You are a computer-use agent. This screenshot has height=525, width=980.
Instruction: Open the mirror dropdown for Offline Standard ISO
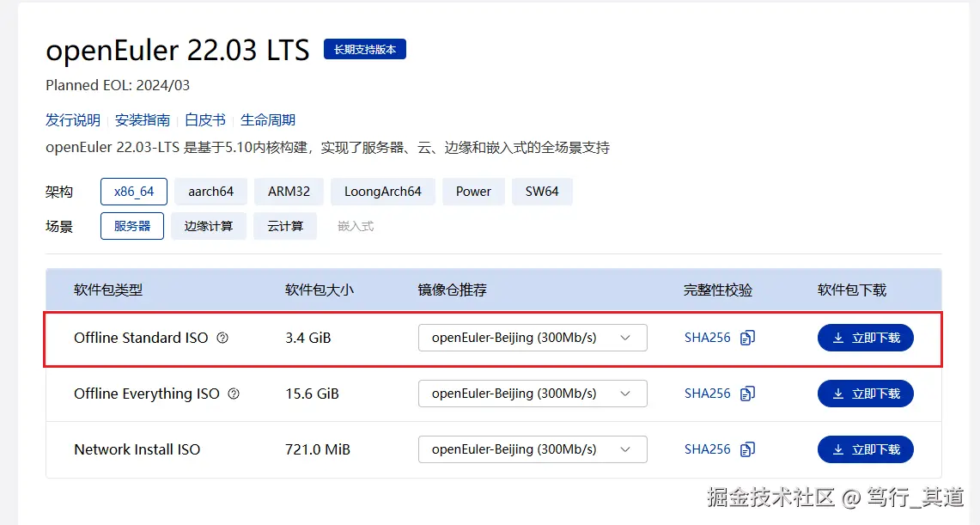(x=533, y=338)
